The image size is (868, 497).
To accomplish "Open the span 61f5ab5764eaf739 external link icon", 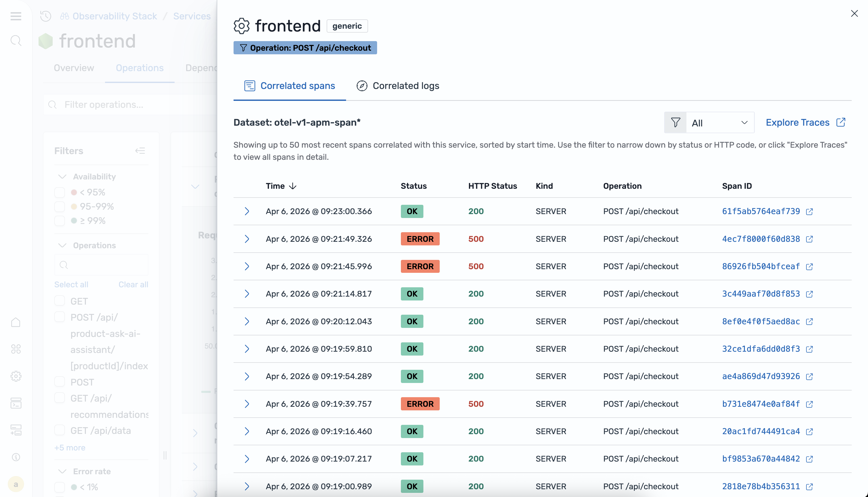I will (x=809, y=212).
